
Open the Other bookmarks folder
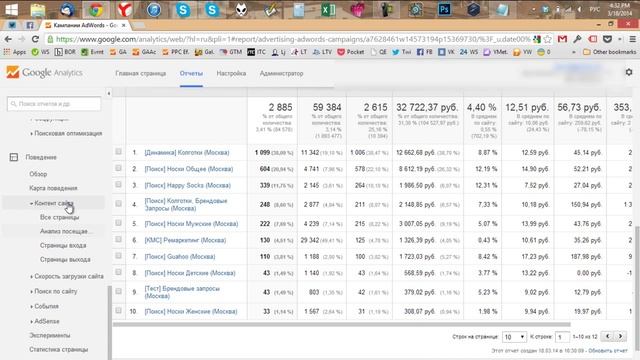click(609, 52)
